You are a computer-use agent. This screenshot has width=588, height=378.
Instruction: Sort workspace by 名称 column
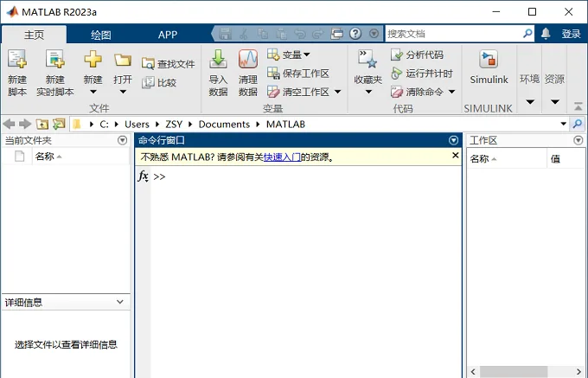pyautogui.click(x=506, y=159)
